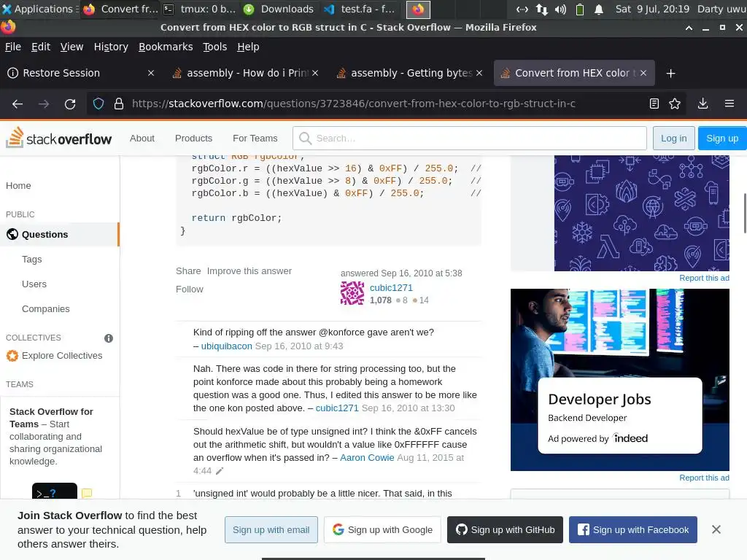Open Tags in left sidebar
This screenshot has width=747, height=560.
coord(31,259)
